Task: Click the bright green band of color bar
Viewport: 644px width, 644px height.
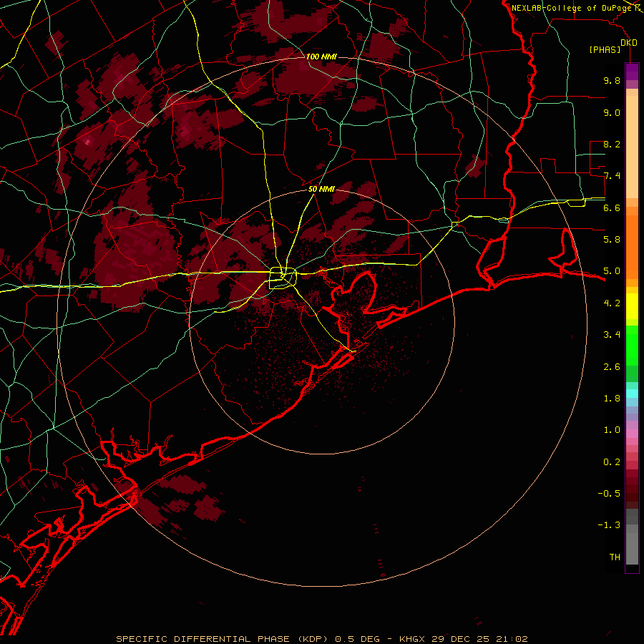Action: pyautogui.click(x=632, y=345)
